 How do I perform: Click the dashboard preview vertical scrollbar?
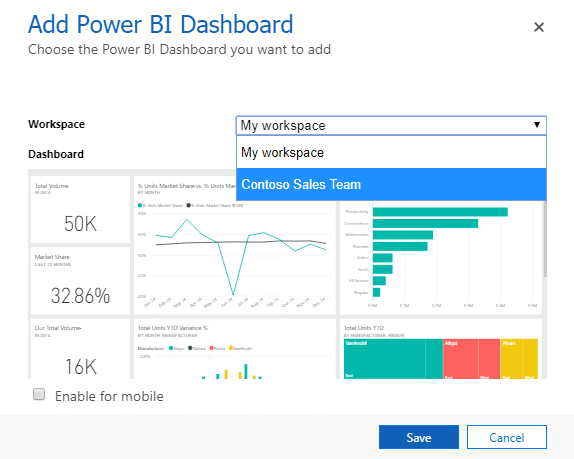click(x=545, y=239)
